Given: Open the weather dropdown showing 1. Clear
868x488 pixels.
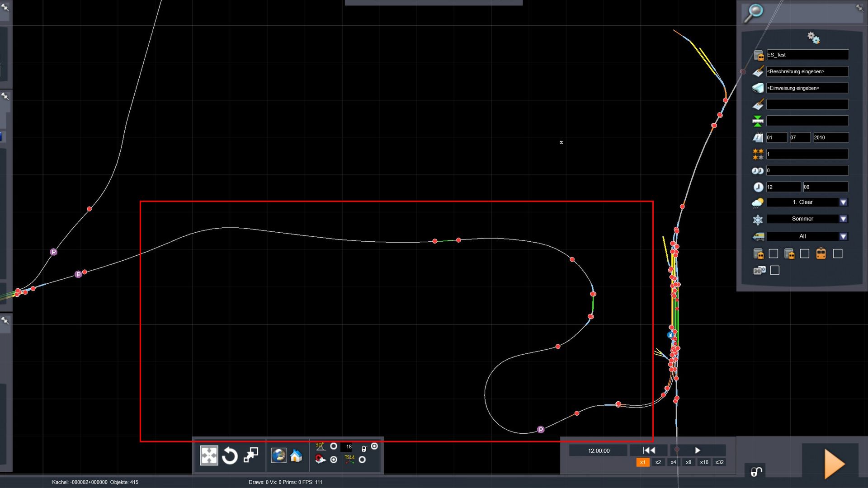Looking at the screenshot, I should point(843,202).
